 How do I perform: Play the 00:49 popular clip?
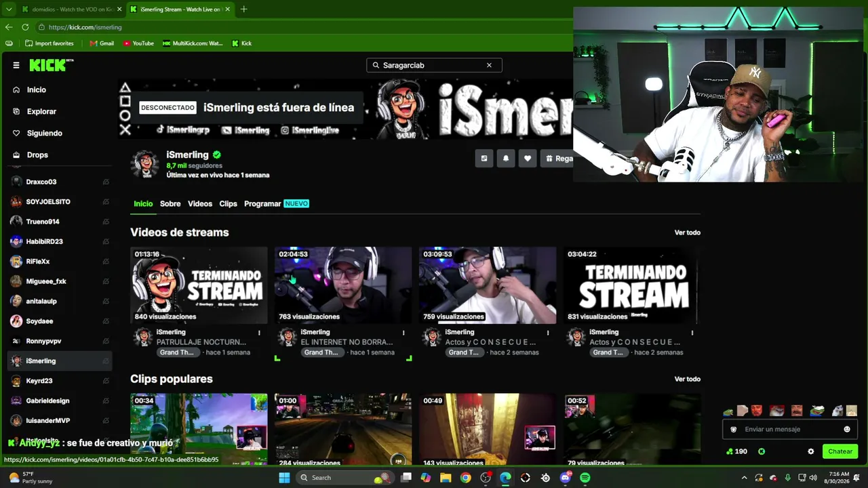click(488, 430)
